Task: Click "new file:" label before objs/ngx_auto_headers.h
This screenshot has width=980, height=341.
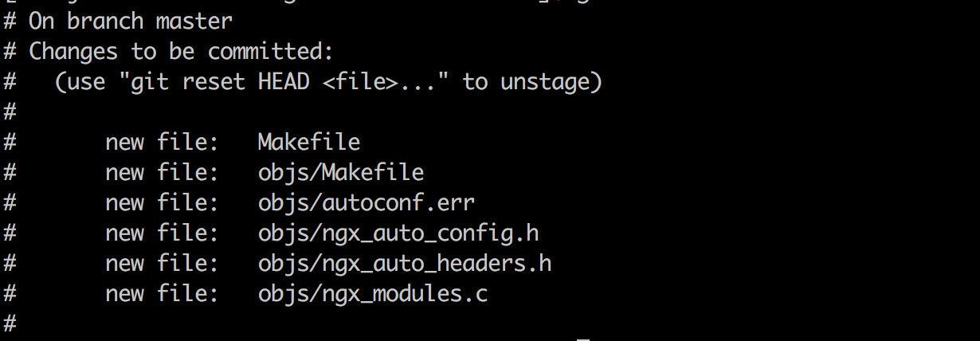Action: pos(163,264)
